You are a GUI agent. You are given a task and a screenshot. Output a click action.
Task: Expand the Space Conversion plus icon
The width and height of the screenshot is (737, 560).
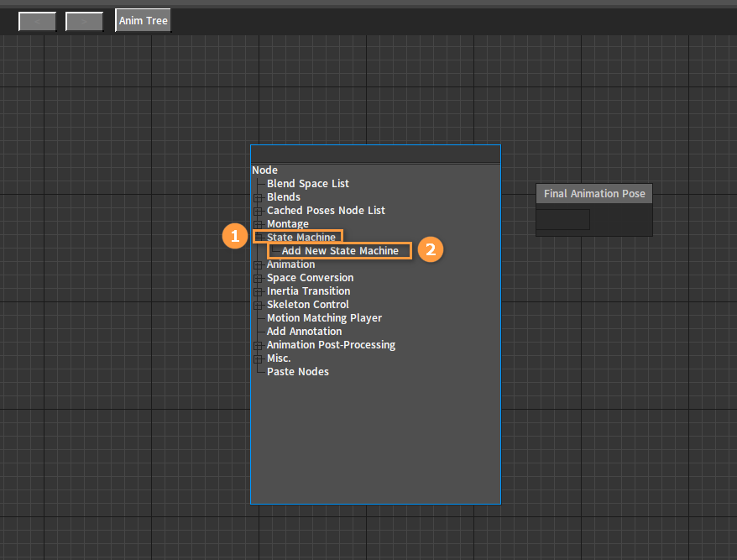click(258, 278)
